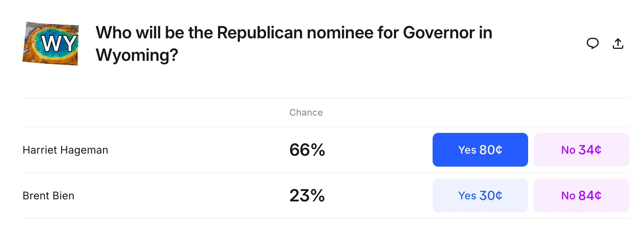The image size is (644, 232).
Task: Buy No at 34¢ for Harriet Hageman
Action: 581,150
